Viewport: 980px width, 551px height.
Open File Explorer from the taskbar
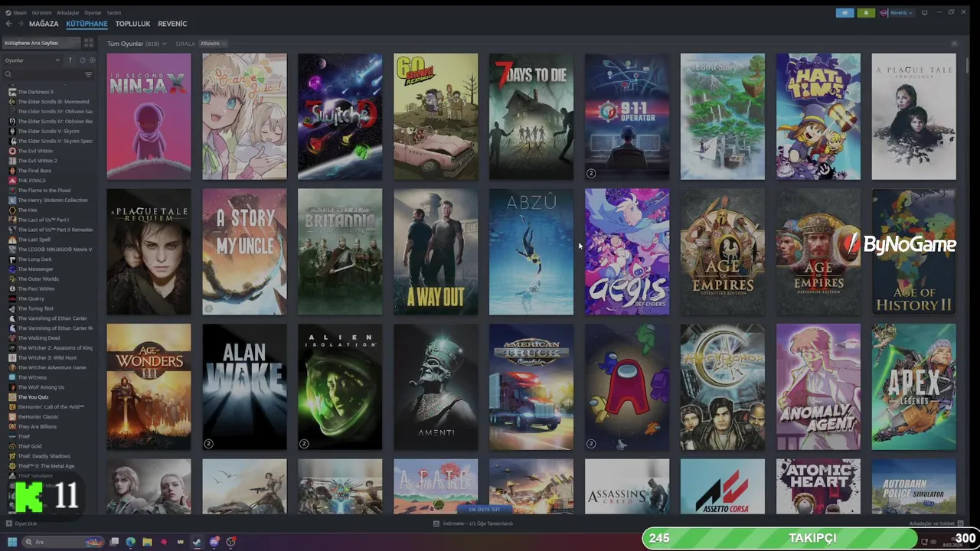147,542
